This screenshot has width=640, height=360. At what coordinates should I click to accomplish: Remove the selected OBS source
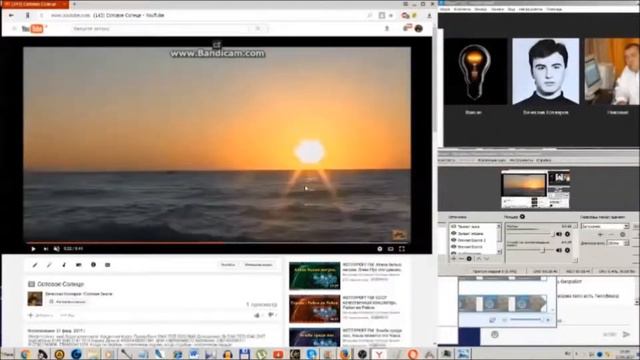461,259
